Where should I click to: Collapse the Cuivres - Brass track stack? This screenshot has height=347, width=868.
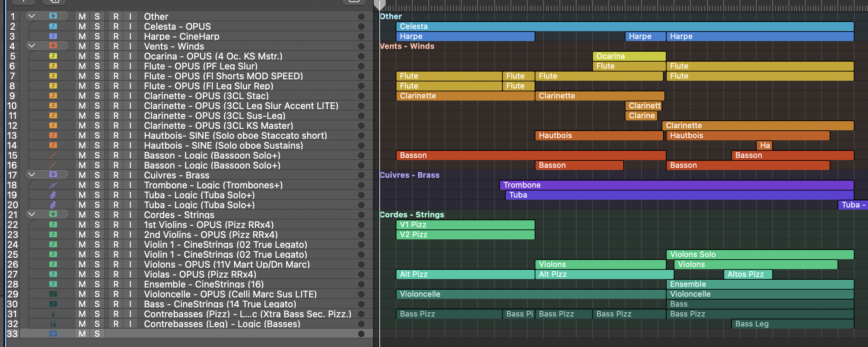point(32,175)
